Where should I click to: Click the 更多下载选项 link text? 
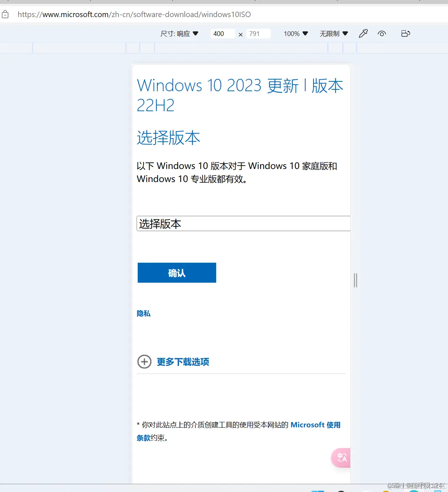point(183,362)
